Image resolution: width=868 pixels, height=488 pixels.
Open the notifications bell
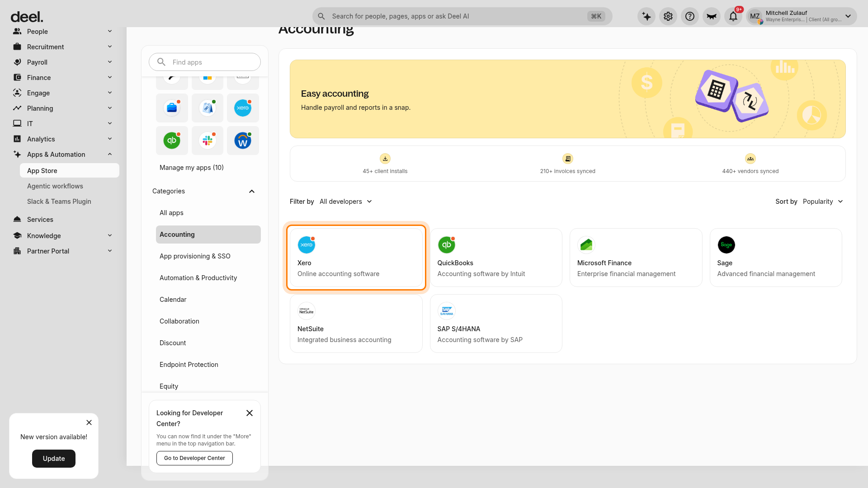click(x=733, y=17)
